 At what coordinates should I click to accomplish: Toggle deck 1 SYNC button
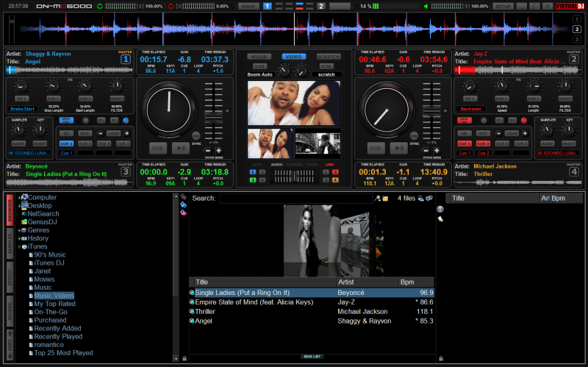(196, 136)
